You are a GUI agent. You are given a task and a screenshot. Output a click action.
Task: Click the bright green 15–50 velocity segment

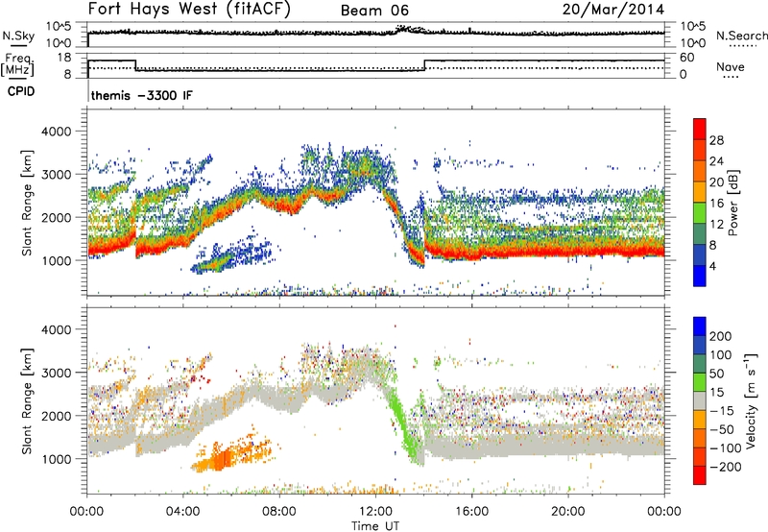pyautogui.click(x=700, y=382)
